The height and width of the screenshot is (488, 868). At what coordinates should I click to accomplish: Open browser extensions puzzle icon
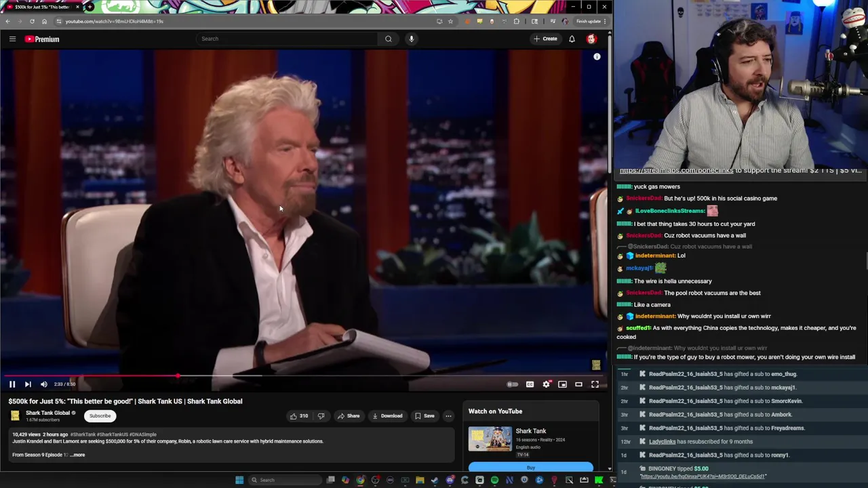(517, 21)
